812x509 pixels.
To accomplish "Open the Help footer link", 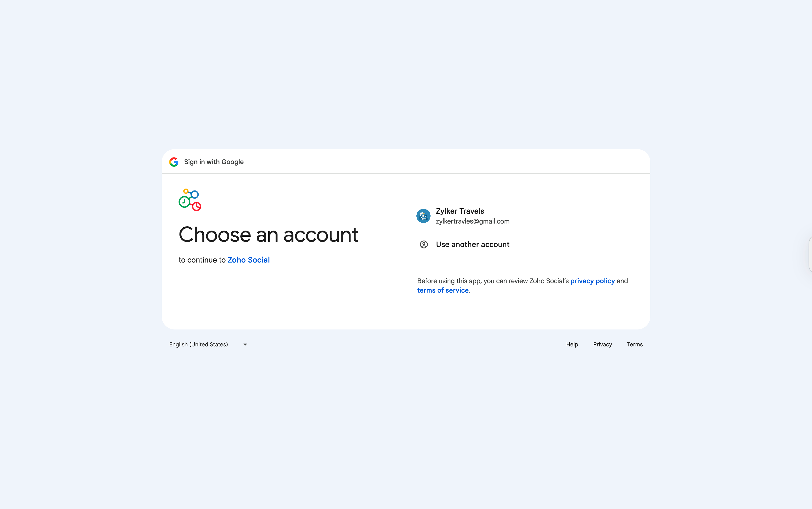I will (572, 344).
